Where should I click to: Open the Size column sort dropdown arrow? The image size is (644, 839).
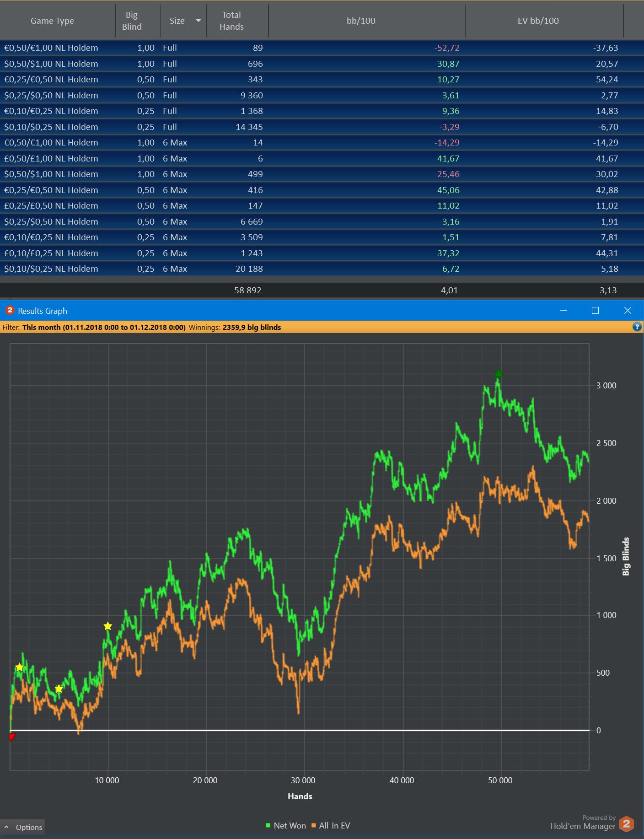199,21
